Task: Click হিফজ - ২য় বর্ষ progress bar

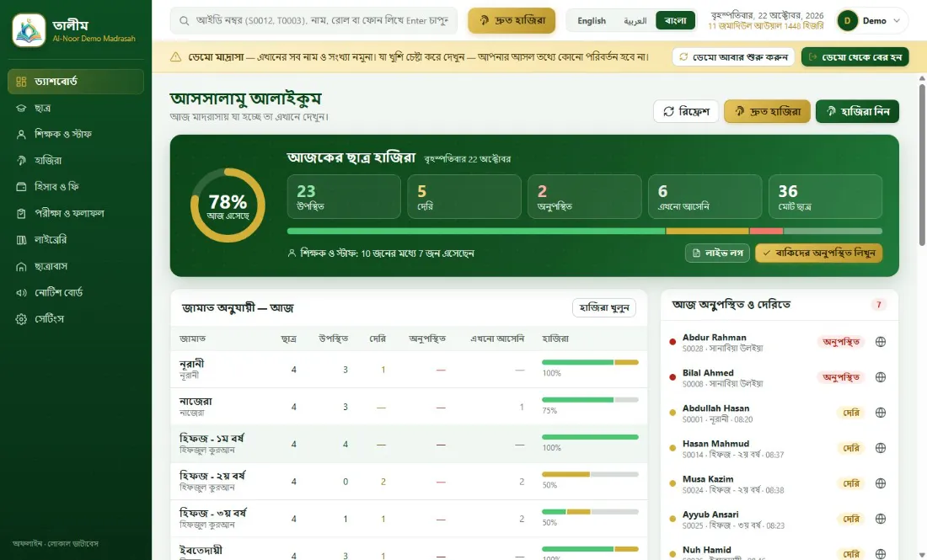Action: tap(590, 474)
